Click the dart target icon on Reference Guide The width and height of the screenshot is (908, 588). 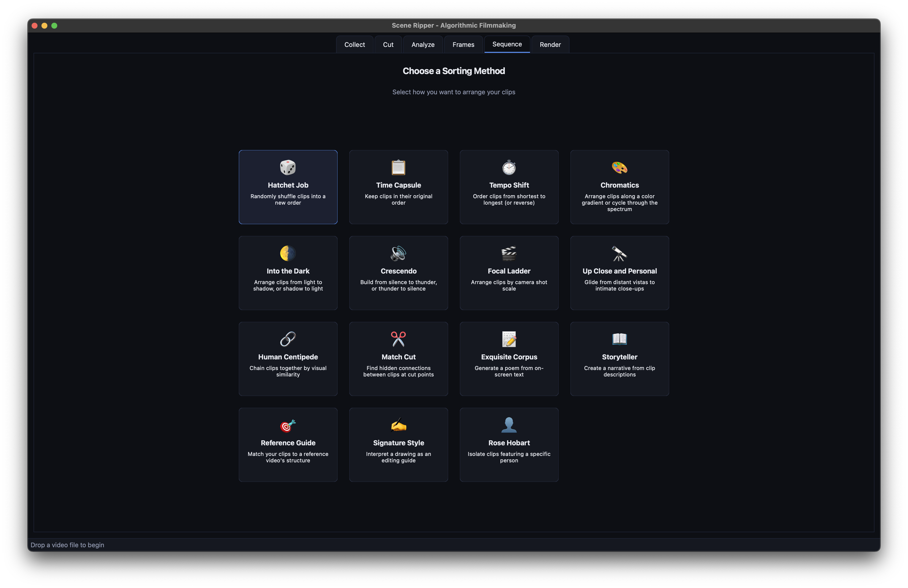click(288, 425)
